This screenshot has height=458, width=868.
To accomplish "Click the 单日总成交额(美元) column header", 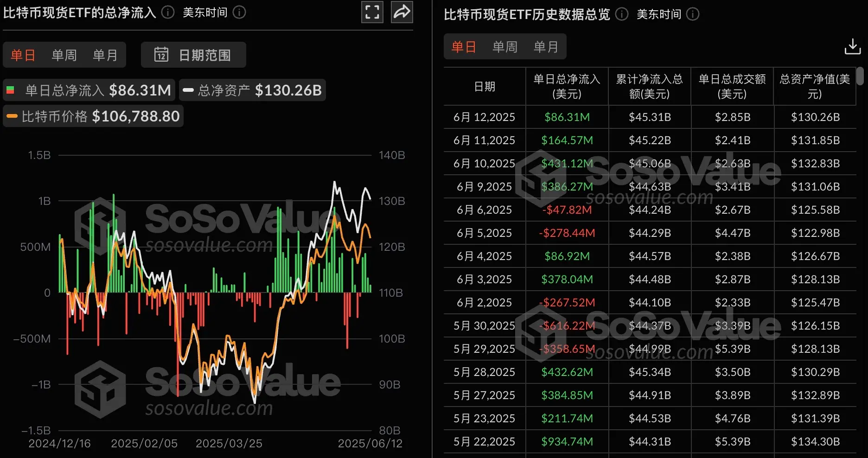I will [x=732, y=87].
